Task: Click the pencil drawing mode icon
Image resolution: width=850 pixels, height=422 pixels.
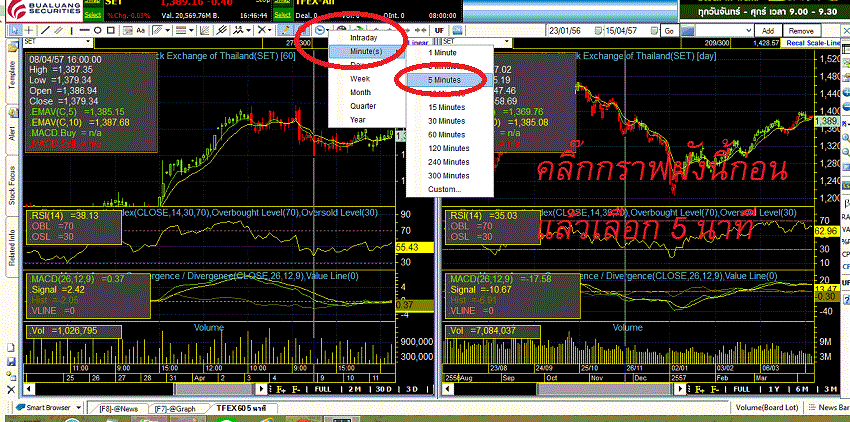Action: (x=285, y=30)
